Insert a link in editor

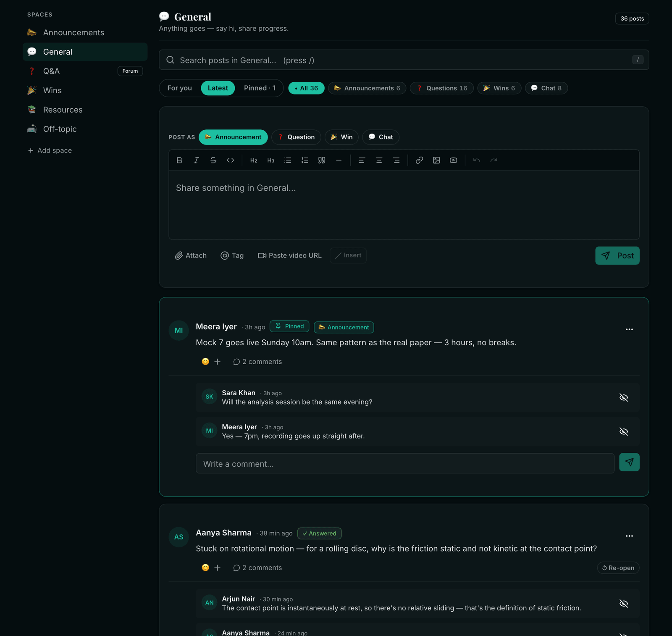(419, 160)
